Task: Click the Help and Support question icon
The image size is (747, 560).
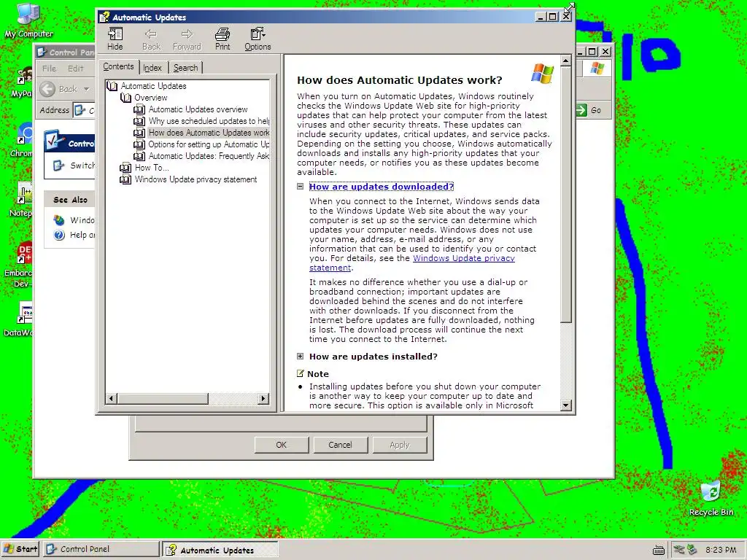Action: point(59,235)
